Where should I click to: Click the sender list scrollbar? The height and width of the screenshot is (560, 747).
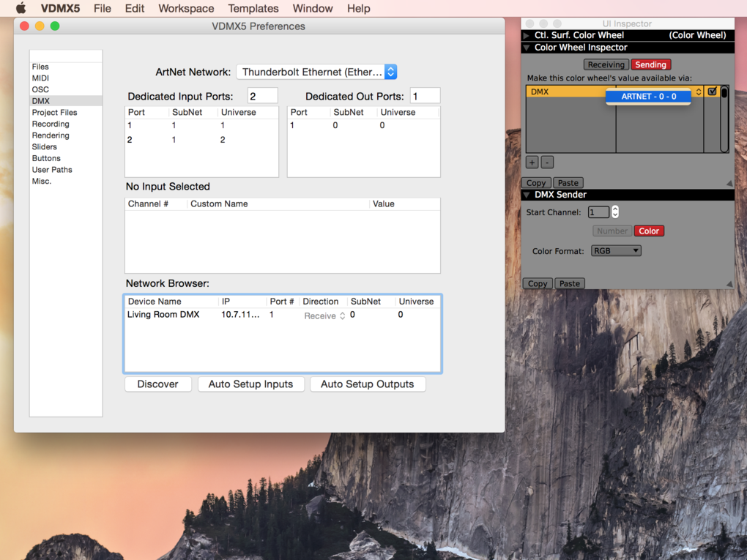tap(724, 119)
